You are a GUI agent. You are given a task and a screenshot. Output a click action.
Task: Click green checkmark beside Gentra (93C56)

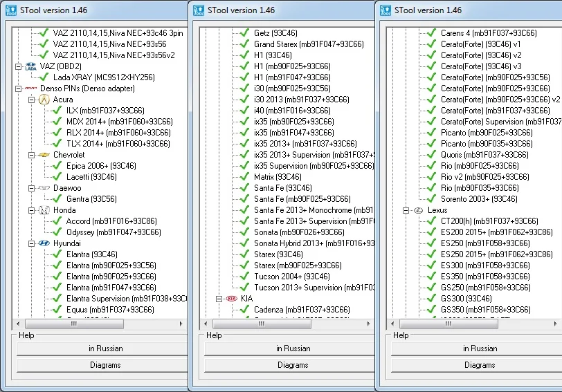(x=57, y=198)
